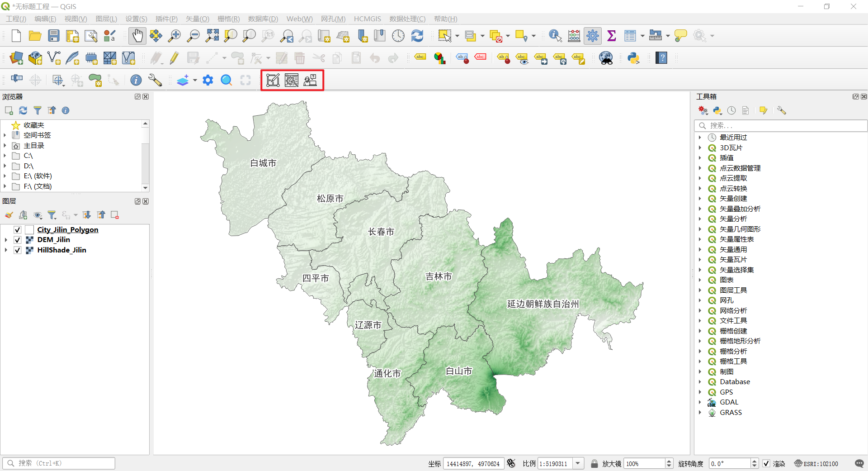Select the Pan Map hand tool
This screenshot has width=868, height=471.
[137, 36]
